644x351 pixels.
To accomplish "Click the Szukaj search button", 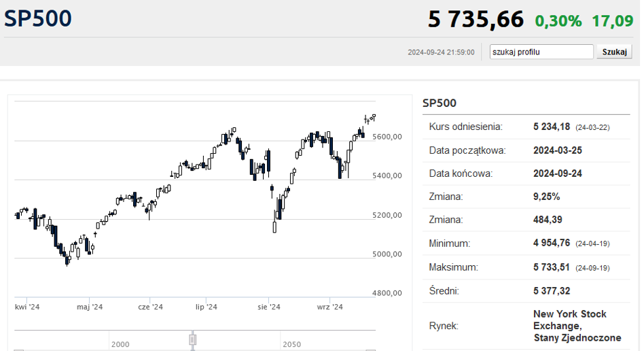I will (x=614, y=52).
